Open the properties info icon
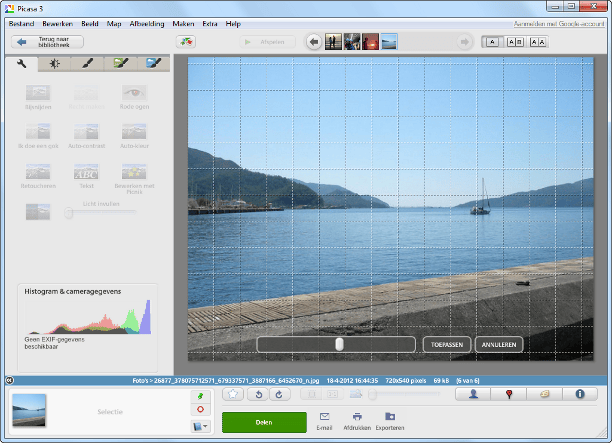This screenshot has width=612, height=443. [x=580, y=394]
